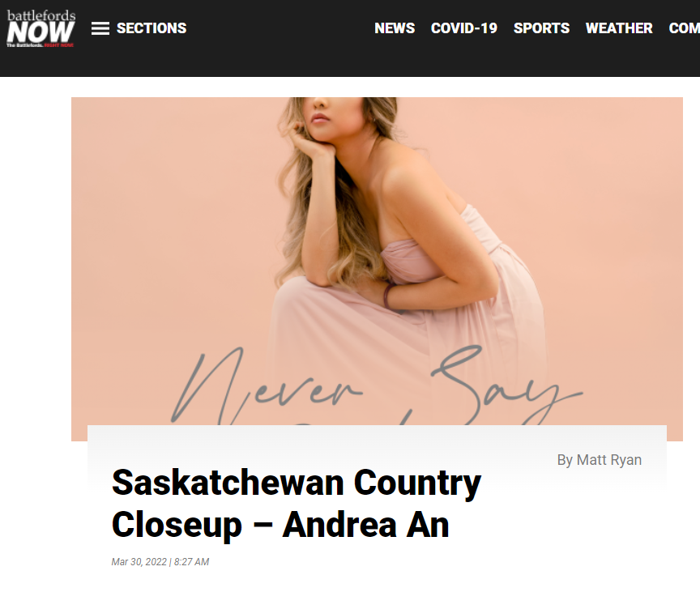Click the By label in byline
The image size is (700, 592).
click(x=566, y=459)
